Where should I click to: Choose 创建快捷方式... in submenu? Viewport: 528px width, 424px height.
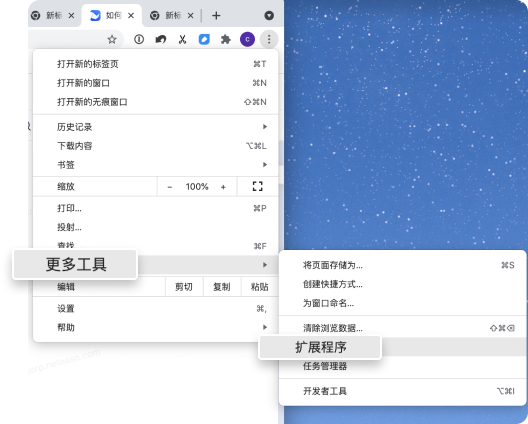click(x=402, y=284)
